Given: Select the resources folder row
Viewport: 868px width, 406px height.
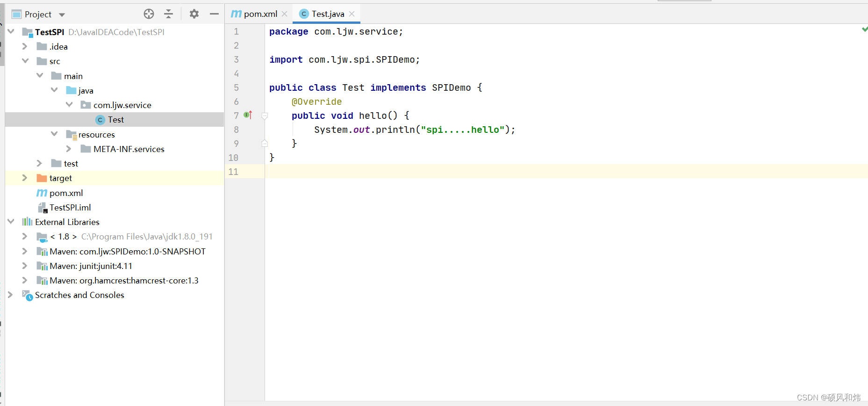Looking at the screenshot, I should click(x=115, y=134).
